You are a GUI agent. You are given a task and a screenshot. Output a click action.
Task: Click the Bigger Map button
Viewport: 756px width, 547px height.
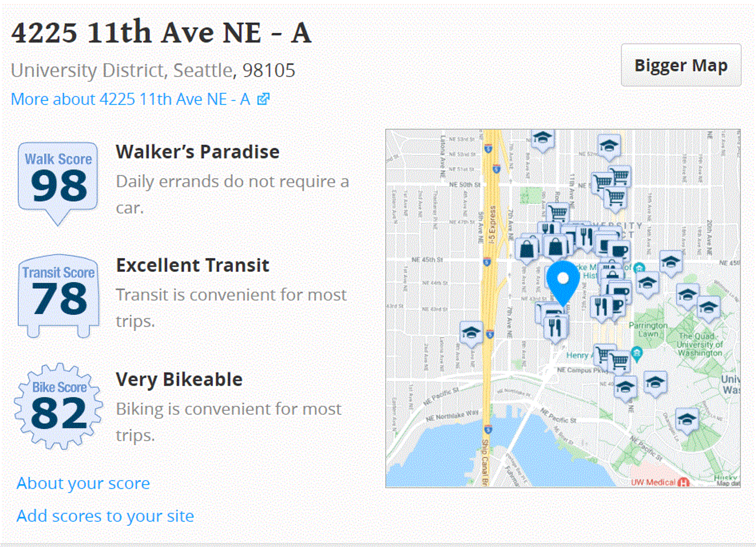681,65
